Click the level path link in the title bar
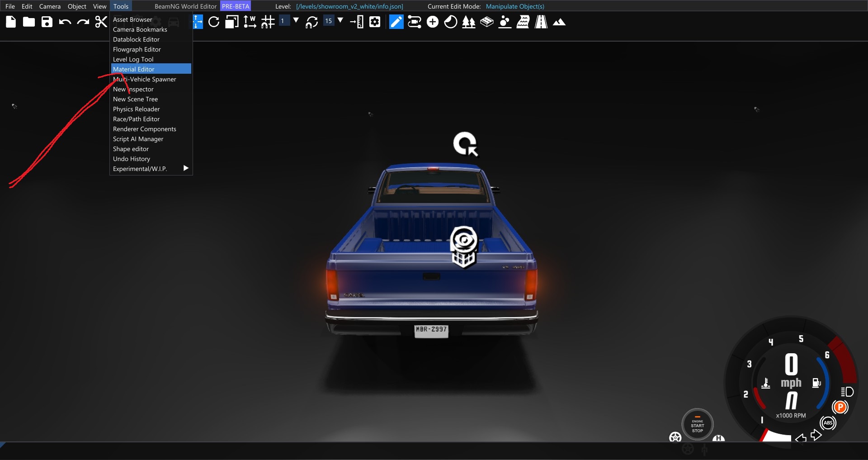This screenshot has width=868, height=460. (x=349, y=6)
